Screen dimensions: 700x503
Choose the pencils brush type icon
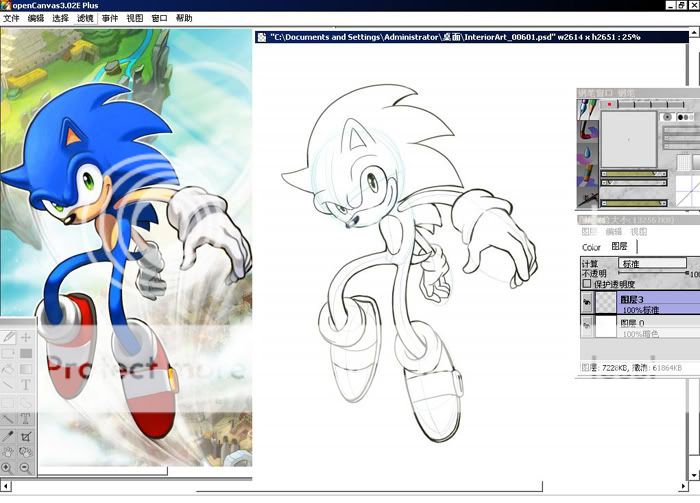pos(586,106)
